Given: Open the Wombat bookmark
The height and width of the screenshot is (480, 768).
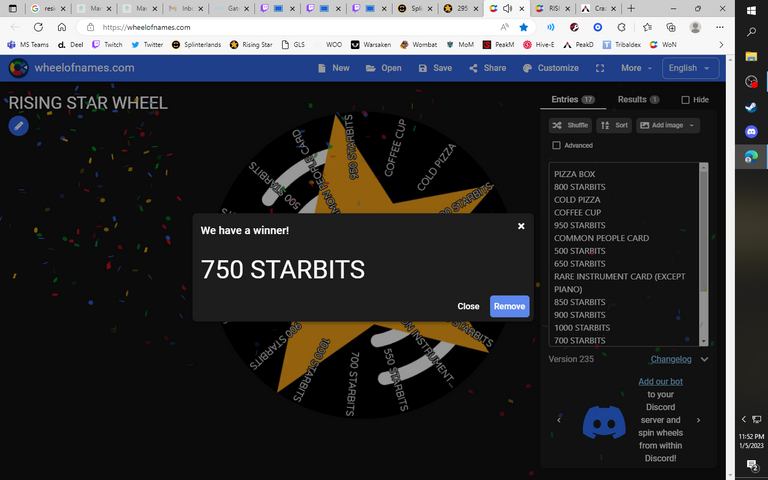Looking at the screenshot, I should click(418, 45).
